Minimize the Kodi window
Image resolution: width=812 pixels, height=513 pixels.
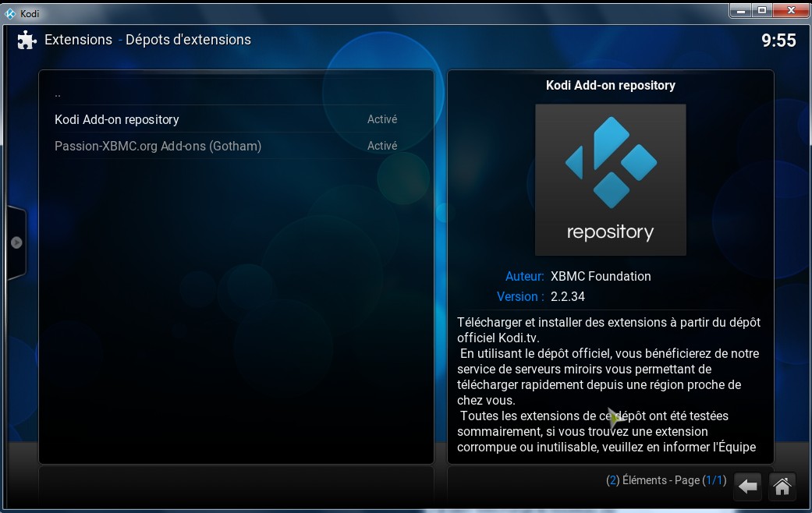point(741,10)
